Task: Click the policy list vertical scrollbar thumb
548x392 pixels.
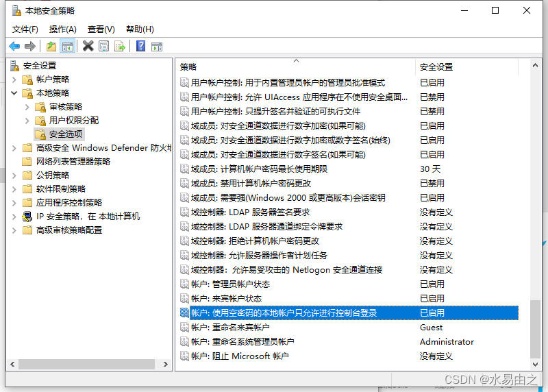Action: (535, 329)
